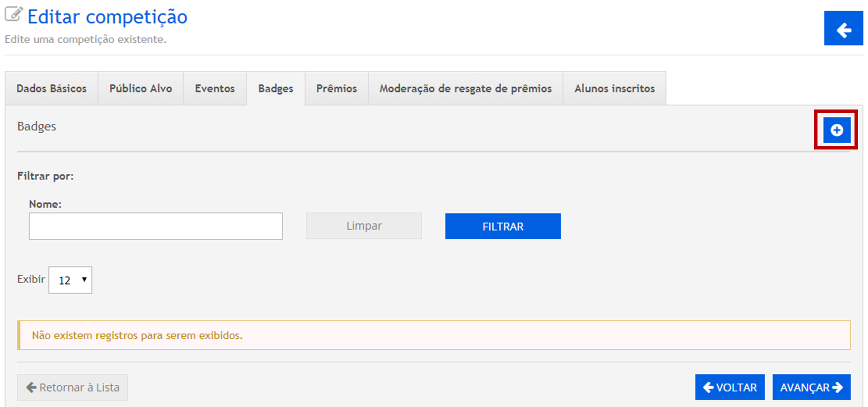The image size is (868, 407).
Task: Focus the Nome filter text field
Action: (155, 226)
